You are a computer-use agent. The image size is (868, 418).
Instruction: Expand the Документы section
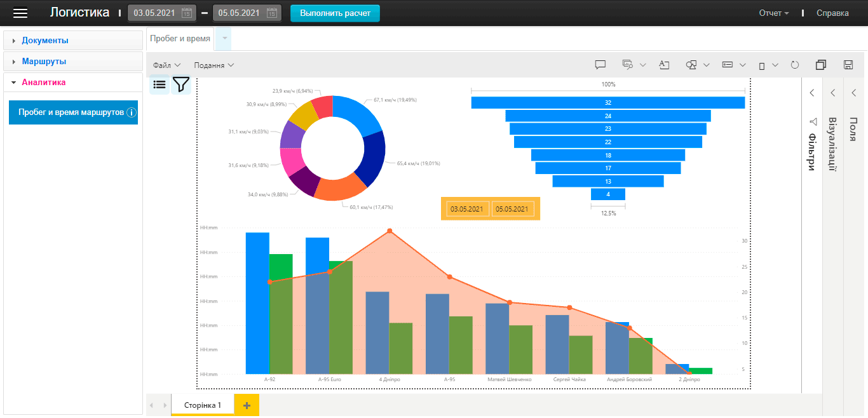44,40
